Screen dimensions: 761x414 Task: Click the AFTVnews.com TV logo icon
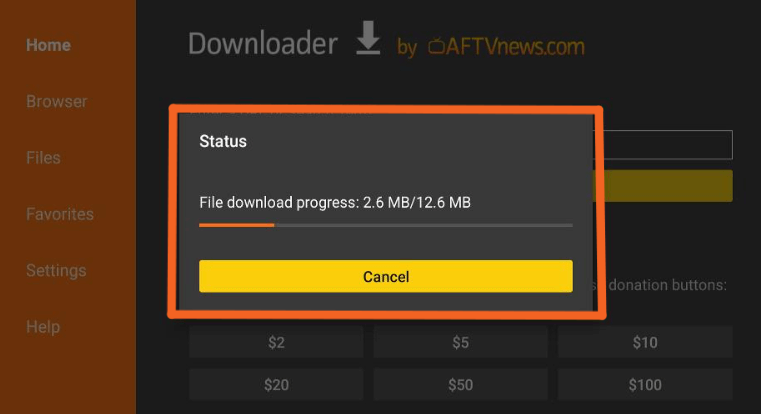point(436,46)
